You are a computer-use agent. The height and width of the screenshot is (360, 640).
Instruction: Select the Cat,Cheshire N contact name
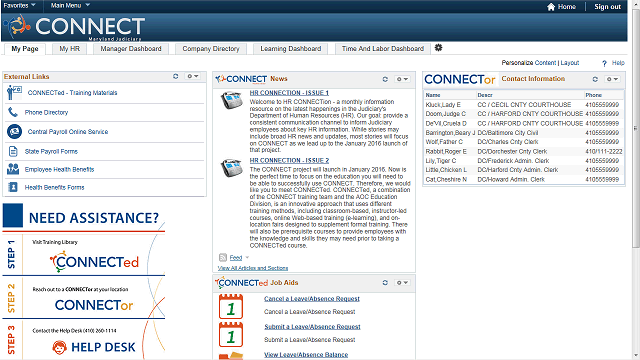446,180
